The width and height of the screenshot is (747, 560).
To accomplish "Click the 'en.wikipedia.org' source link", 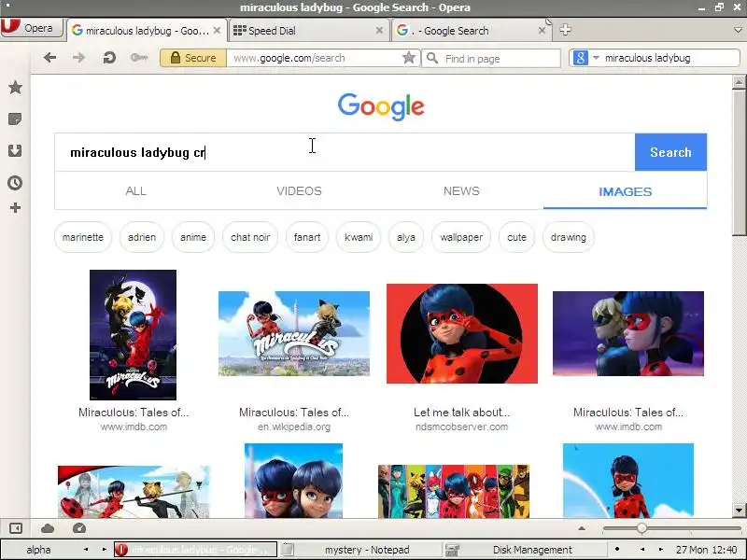I will point(294,427).
